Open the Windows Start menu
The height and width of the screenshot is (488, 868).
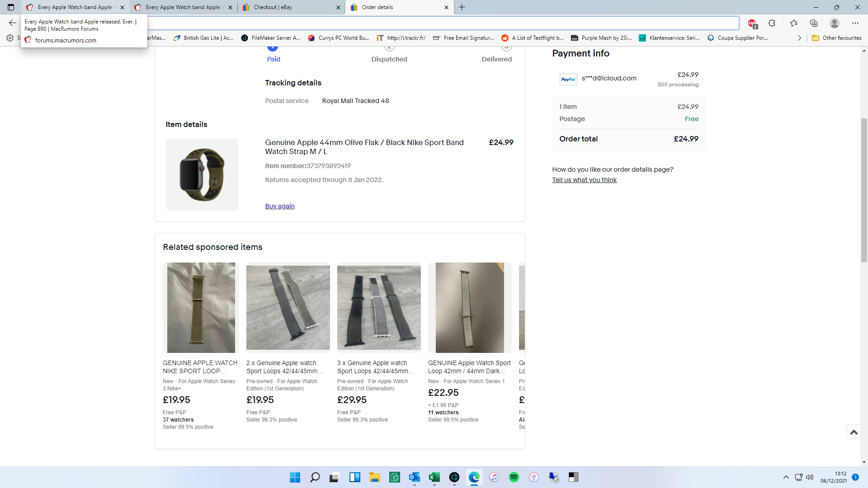coord(295,477)
